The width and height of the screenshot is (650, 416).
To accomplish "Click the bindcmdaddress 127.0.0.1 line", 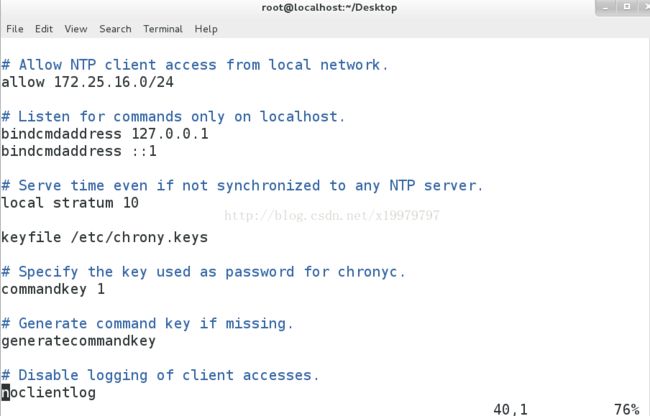I will pyautogui.click(x=105, y=134).
